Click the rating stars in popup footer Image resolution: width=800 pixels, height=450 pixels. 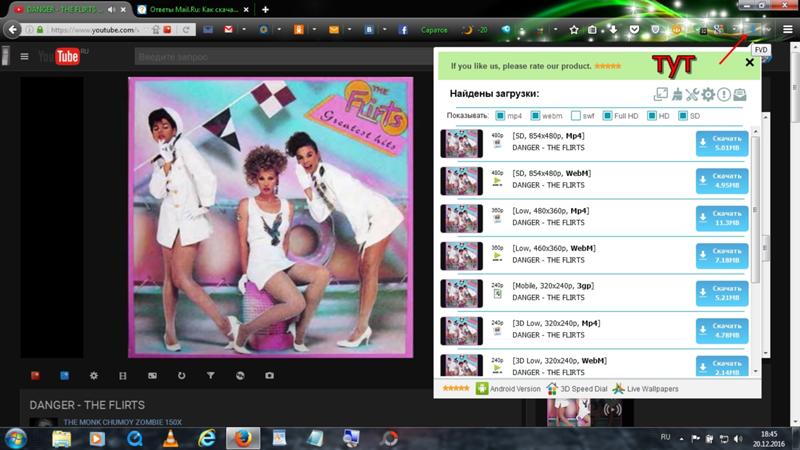click(x=456, y=388)
